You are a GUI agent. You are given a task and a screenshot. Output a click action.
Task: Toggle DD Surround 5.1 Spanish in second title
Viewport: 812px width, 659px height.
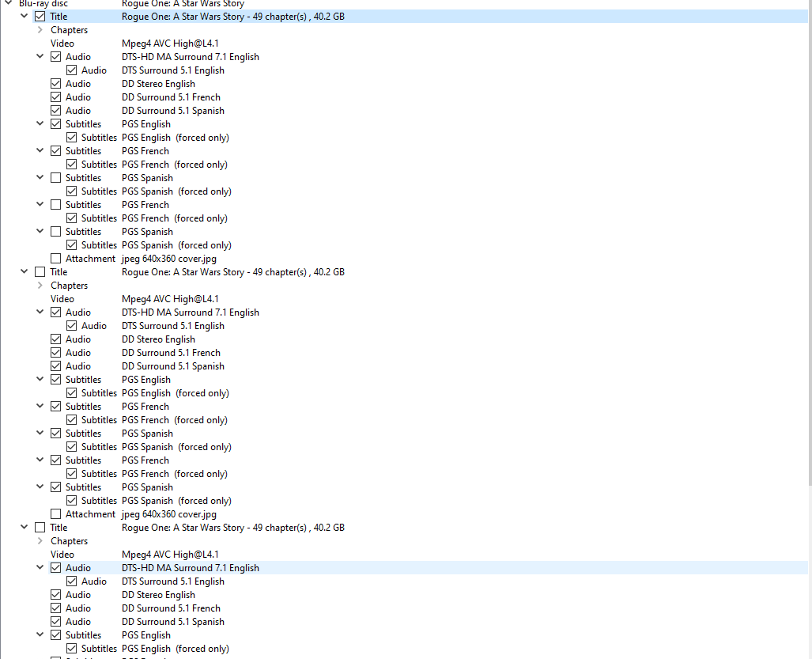point(56,366)
